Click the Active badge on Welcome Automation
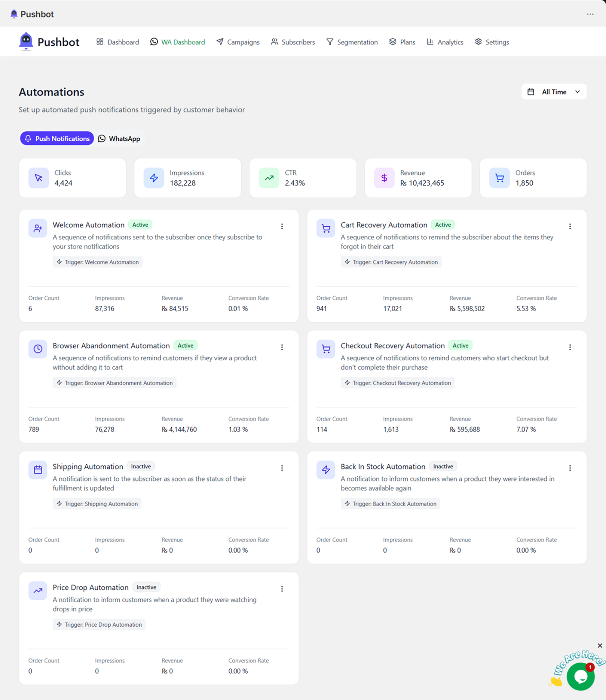The width and height of the screenshot is (606, 700). tap(140, 225)
